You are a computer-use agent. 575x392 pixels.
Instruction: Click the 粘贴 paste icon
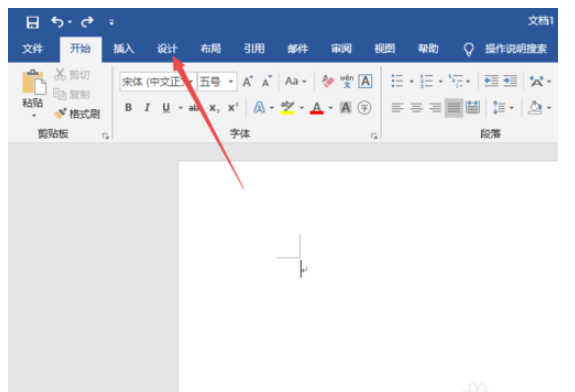[34, 81]
